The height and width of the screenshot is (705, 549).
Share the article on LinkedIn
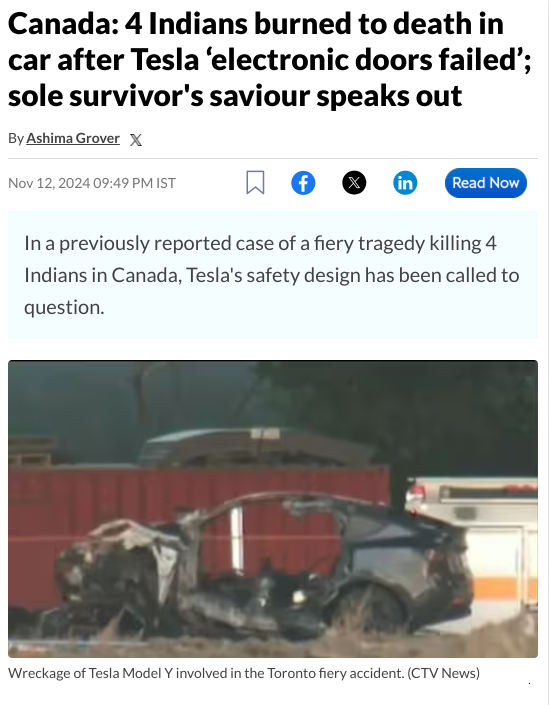click(x=405, y=183)
